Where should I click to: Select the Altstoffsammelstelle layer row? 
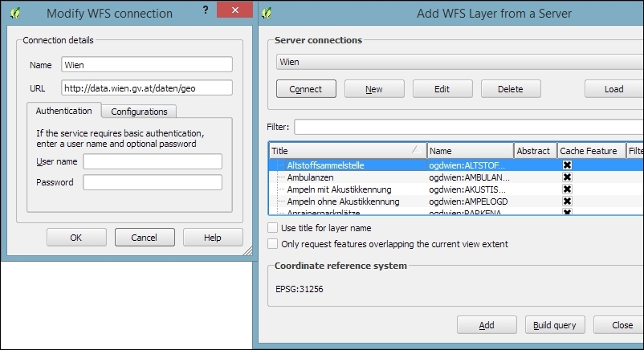coord(456,165)
